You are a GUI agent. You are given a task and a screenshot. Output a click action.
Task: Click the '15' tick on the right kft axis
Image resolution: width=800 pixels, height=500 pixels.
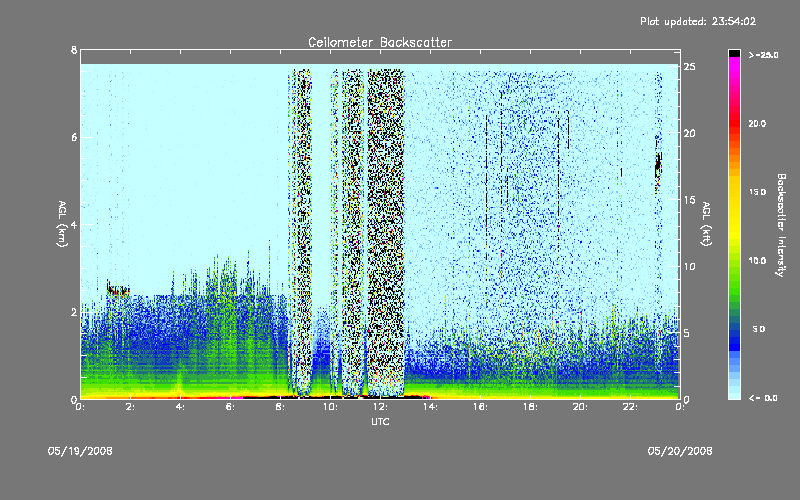[x=689, y=200]
